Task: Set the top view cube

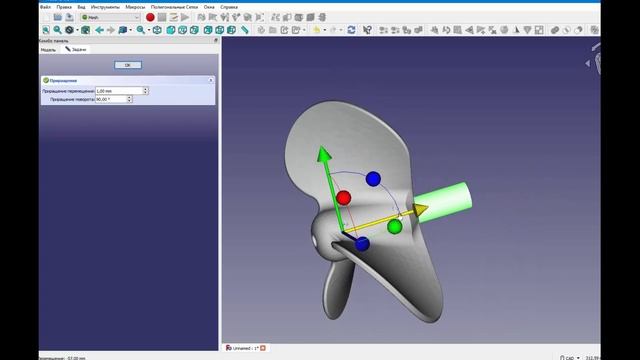Action: coord(182,30)
